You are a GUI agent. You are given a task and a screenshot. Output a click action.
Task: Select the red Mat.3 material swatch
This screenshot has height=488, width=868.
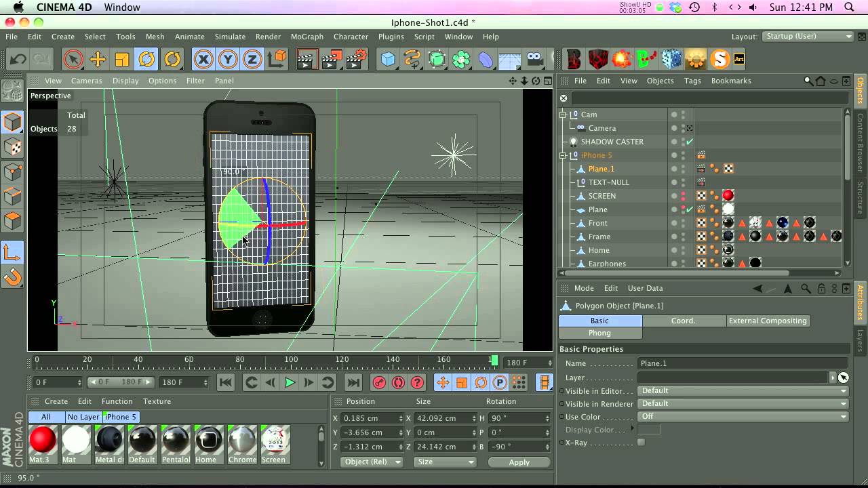pyautogui.click(x=42, y=440)
